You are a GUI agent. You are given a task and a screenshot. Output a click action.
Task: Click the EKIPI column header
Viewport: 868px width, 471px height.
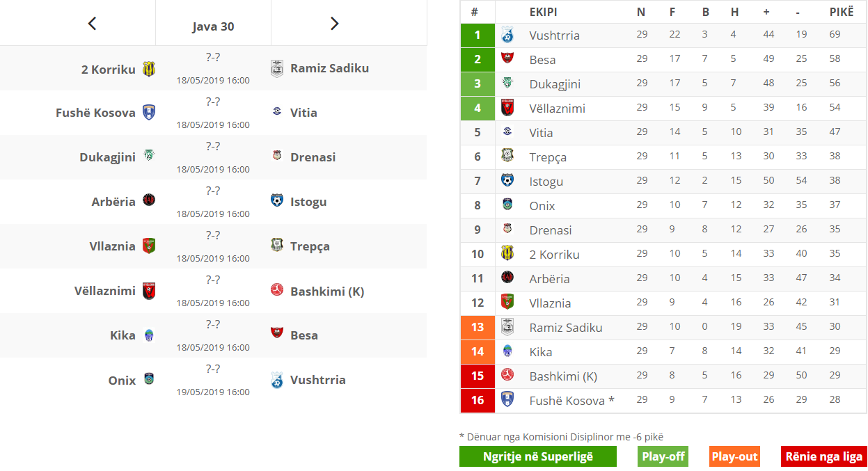coord(543,12)
